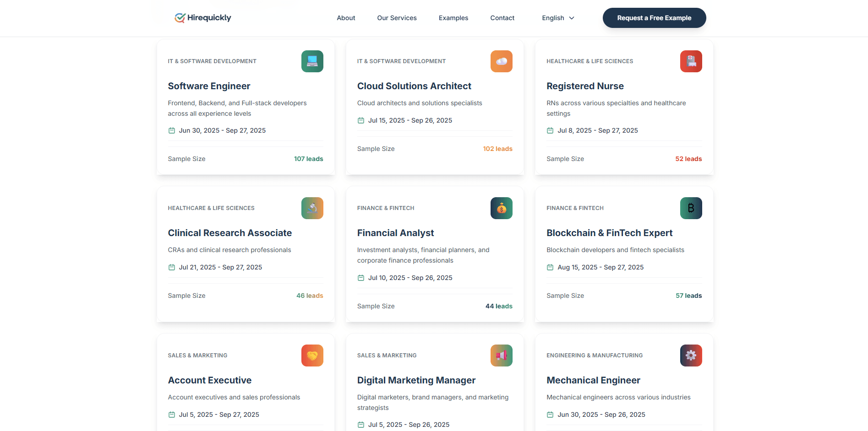Click the bitcoin icon on Blockchain & FinTech Expert card
868x431 pixels.
[x=691, y=208]
